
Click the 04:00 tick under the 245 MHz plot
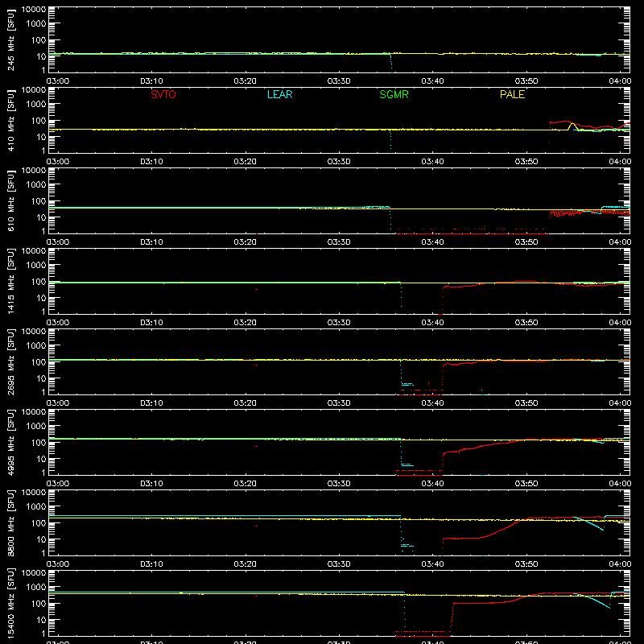click(620, 81)
